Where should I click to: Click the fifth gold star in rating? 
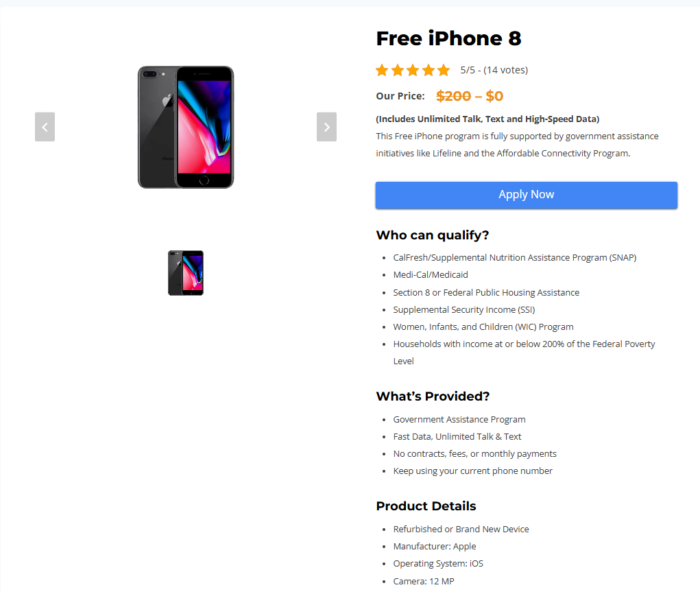pyautogui.click(x=444, y=69)
